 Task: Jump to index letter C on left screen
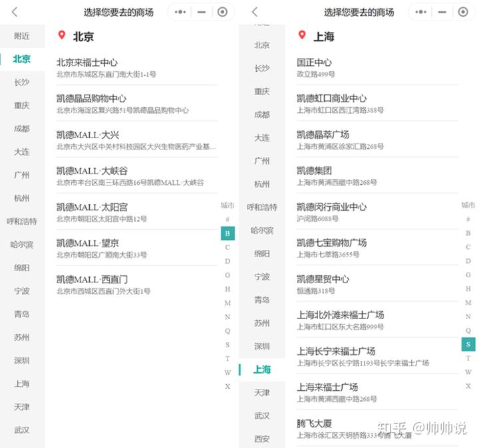[x=228, y=247]
